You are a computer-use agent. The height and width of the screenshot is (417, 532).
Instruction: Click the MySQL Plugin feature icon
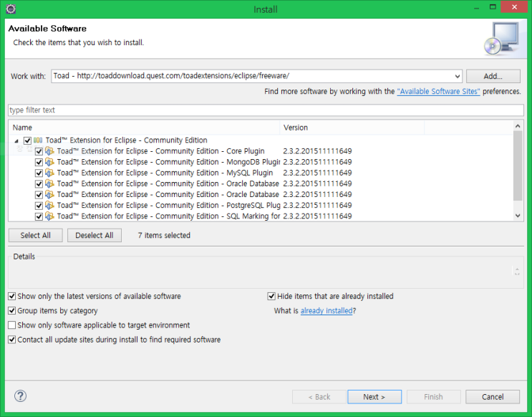pos(49,173)
